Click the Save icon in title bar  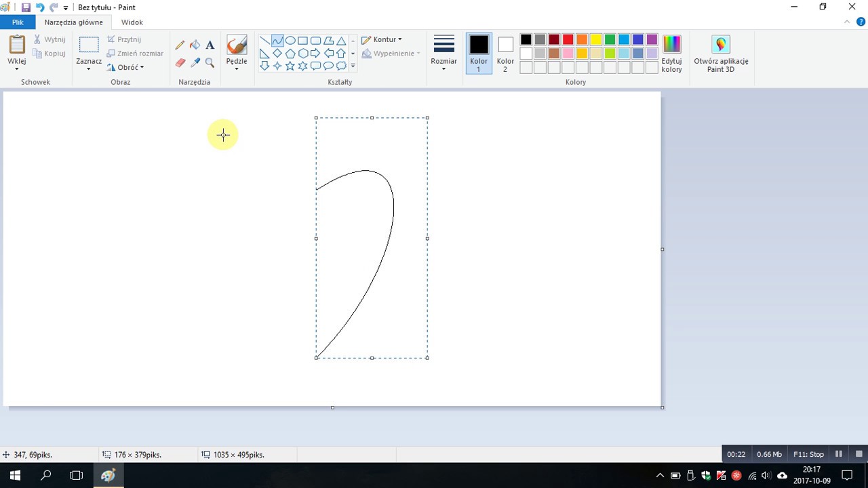tap(26, 7)
